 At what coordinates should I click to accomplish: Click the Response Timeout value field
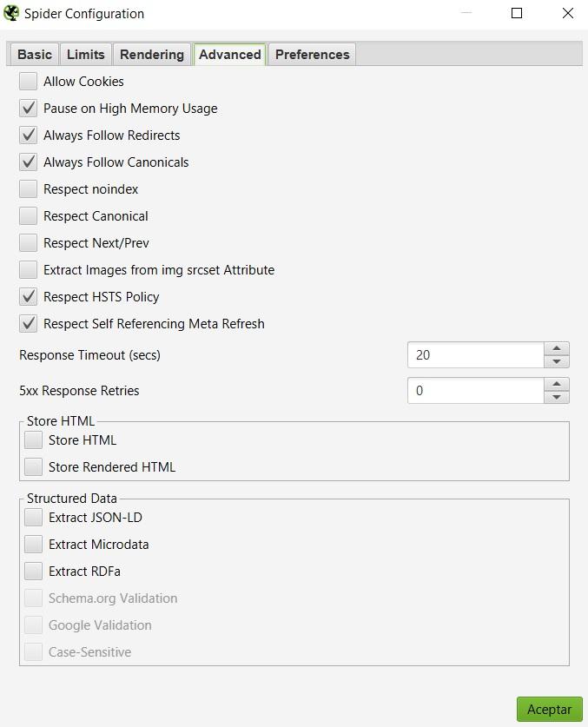476,355
